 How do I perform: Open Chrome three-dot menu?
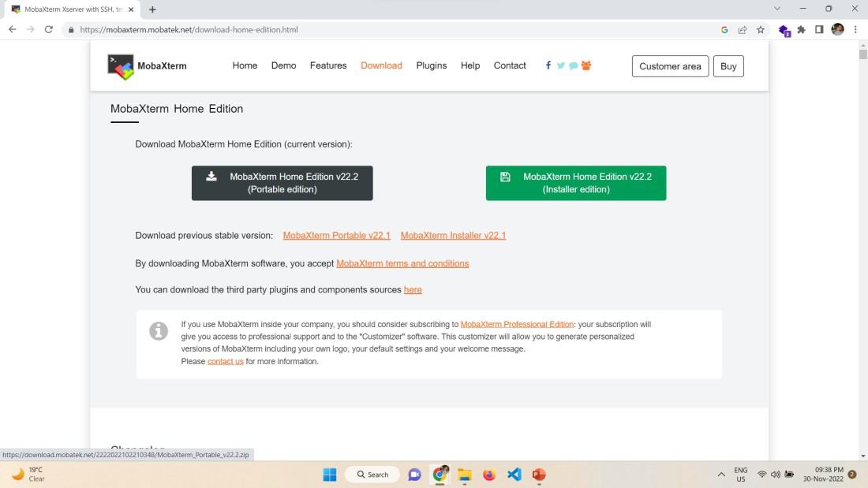pyautogui.click(x=855, y=30)
